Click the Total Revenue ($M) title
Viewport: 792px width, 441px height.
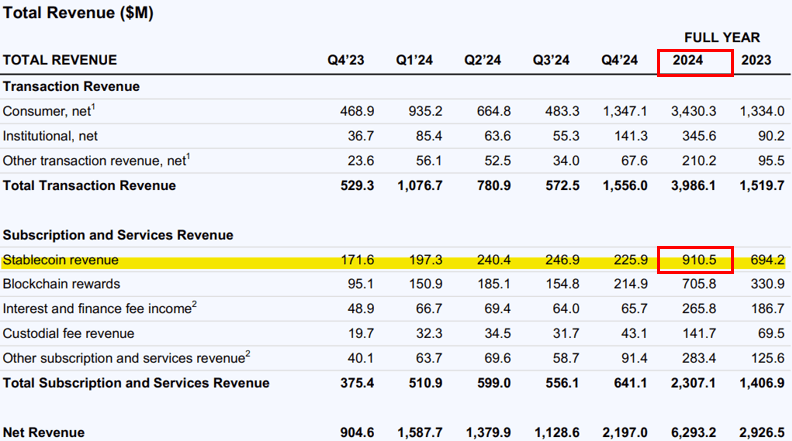pos(79,14)
